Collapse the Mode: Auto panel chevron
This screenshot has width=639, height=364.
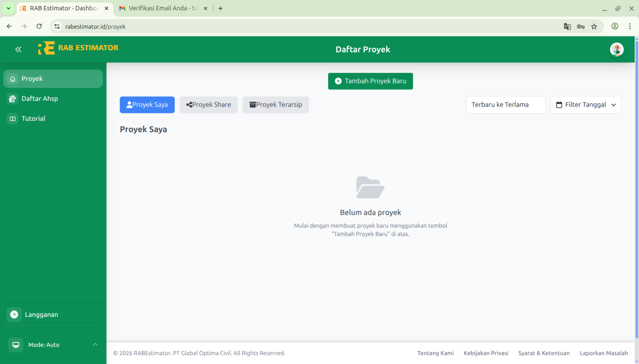click(x=95, y=344)
